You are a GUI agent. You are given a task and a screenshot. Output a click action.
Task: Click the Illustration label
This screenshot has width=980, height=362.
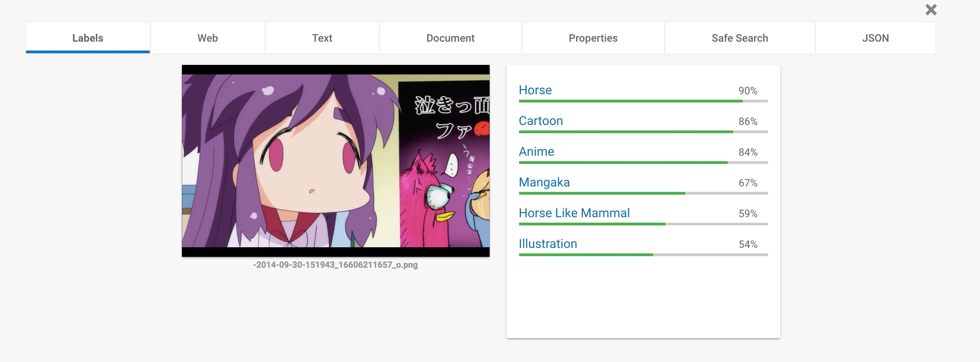(548, 244)
